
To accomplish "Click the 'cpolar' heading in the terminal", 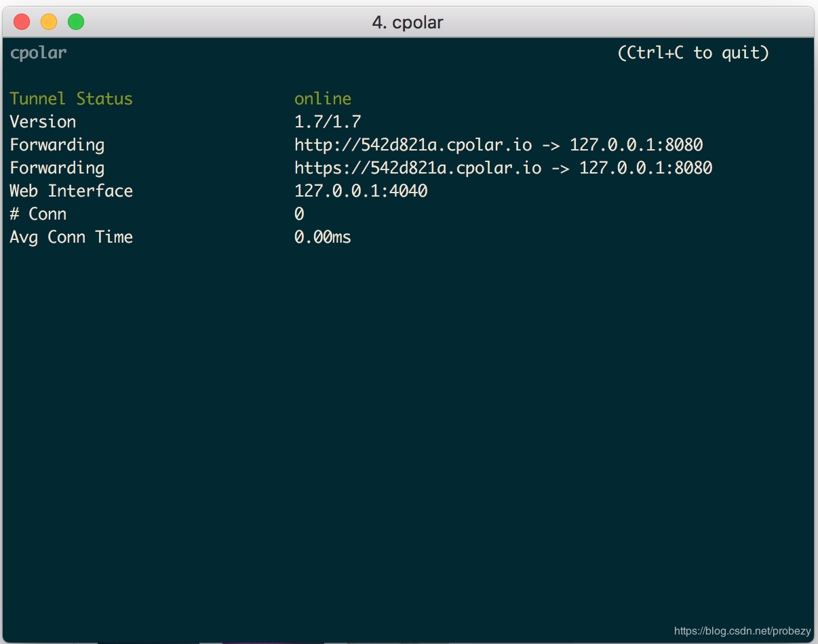I will pos(38,53).
